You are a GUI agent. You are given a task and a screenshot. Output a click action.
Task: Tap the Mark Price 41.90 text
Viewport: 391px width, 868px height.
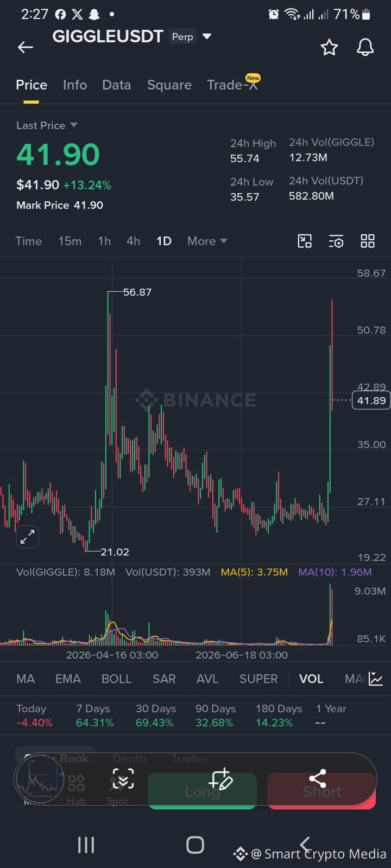60,205
